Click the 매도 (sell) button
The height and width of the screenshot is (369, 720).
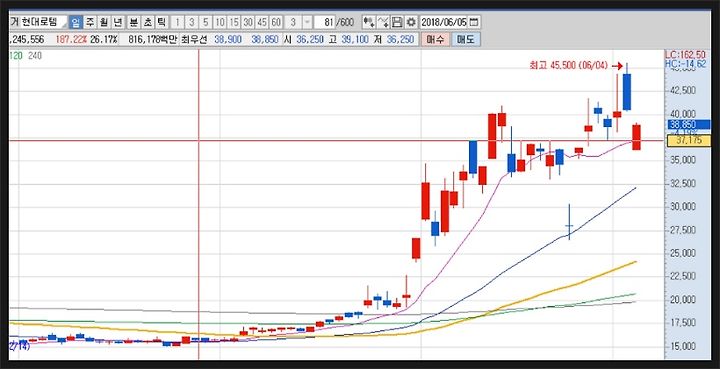466,39
